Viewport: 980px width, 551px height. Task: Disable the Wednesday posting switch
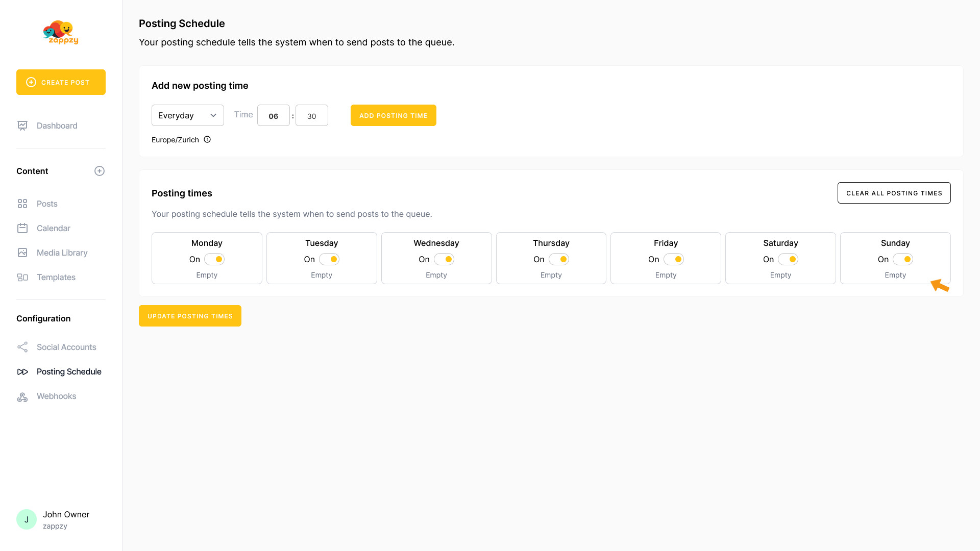click(444, 259)
